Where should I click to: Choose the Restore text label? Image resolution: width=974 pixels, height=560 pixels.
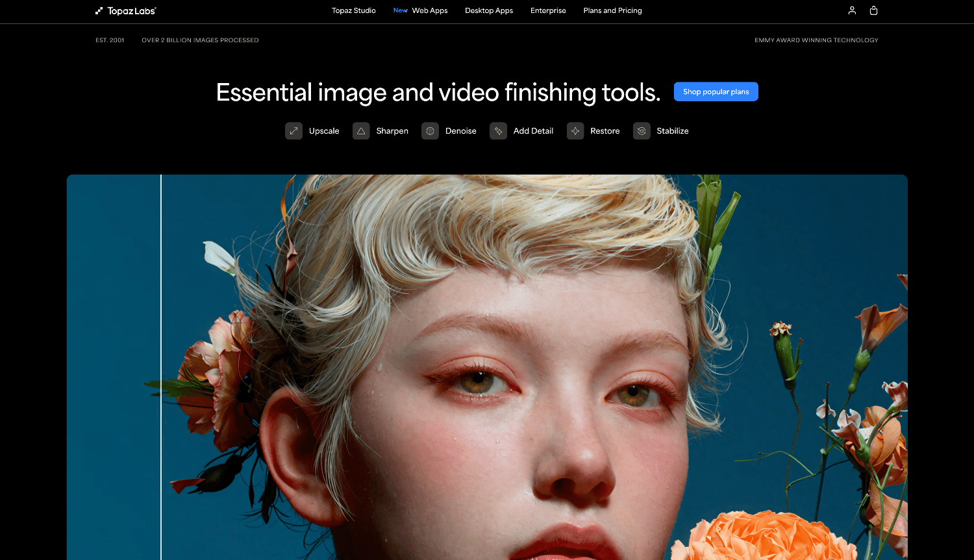pyautogui.click(x=605, y=131)
